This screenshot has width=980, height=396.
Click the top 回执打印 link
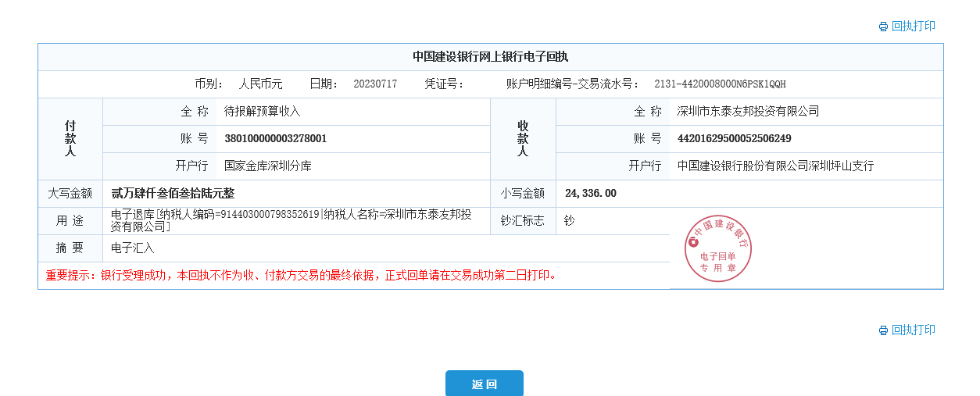[914, 27]
